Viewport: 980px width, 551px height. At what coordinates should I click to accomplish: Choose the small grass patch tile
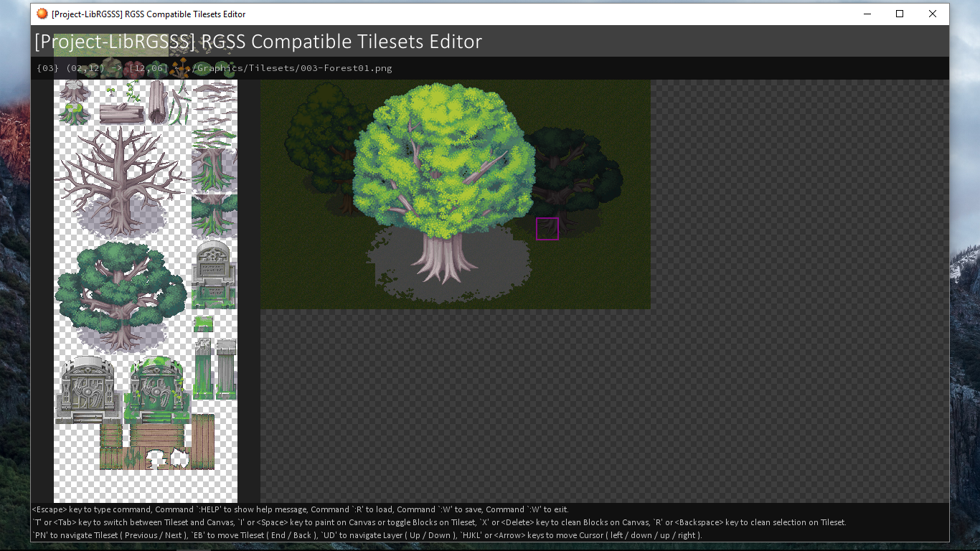(203, 324)
